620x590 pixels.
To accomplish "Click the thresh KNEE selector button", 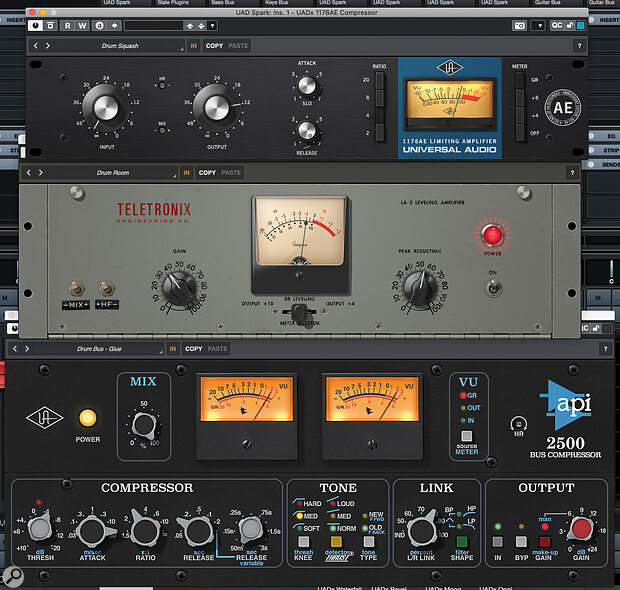I will pyautogui.click(x=303, y=541).
